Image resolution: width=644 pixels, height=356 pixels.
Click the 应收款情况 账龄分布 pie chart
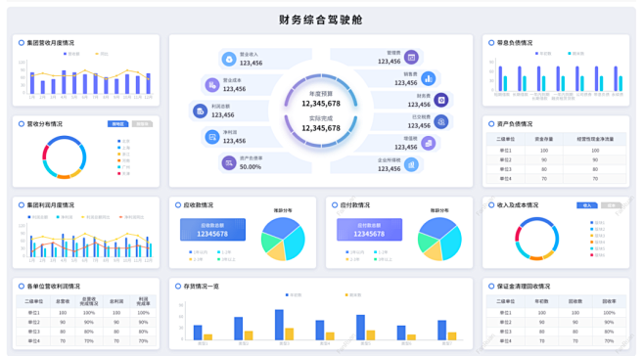point(283,239)
